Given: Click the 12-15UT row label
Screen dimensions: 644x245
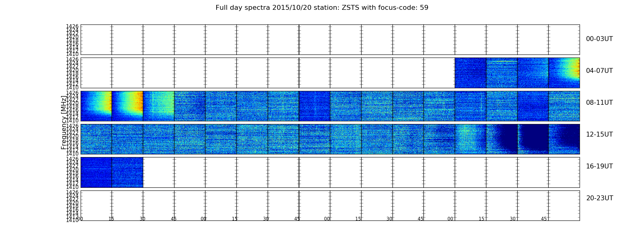Looking at the screenshot, I should (599, 134).
